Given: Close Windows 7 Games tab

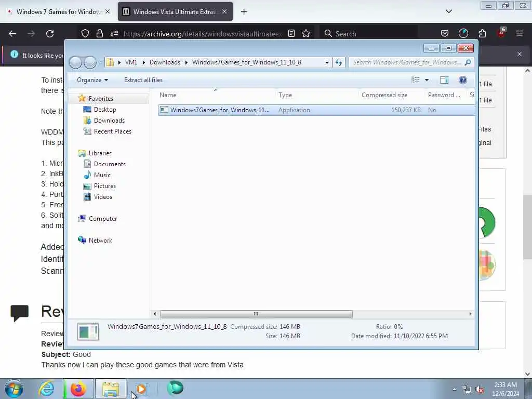Looking at the screenshot, I should coord(108,11).
